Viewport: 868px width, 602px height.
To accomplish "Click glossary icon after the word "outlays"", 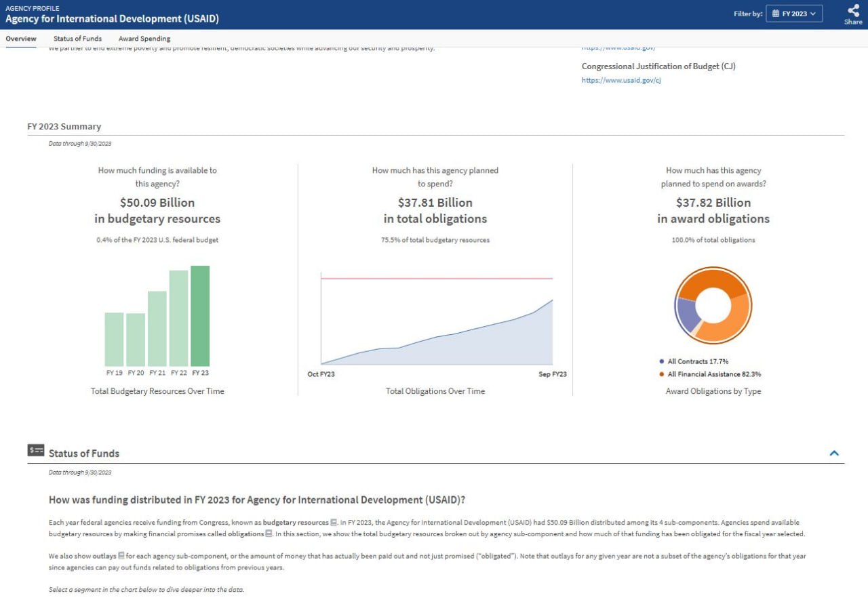I will point(121,556).
